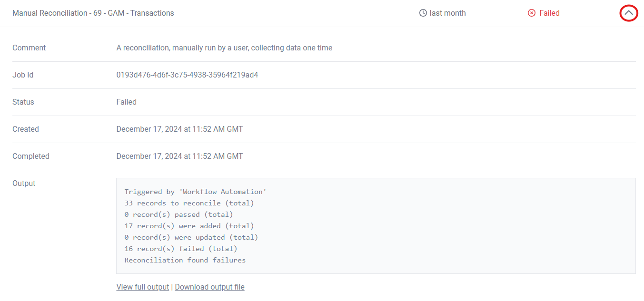Image resolution: width=644 pixels, height=301 pixels.
Task: Click the '16 record(s) failed' output line
Action: pyautogui.click(x=180, y=249)
